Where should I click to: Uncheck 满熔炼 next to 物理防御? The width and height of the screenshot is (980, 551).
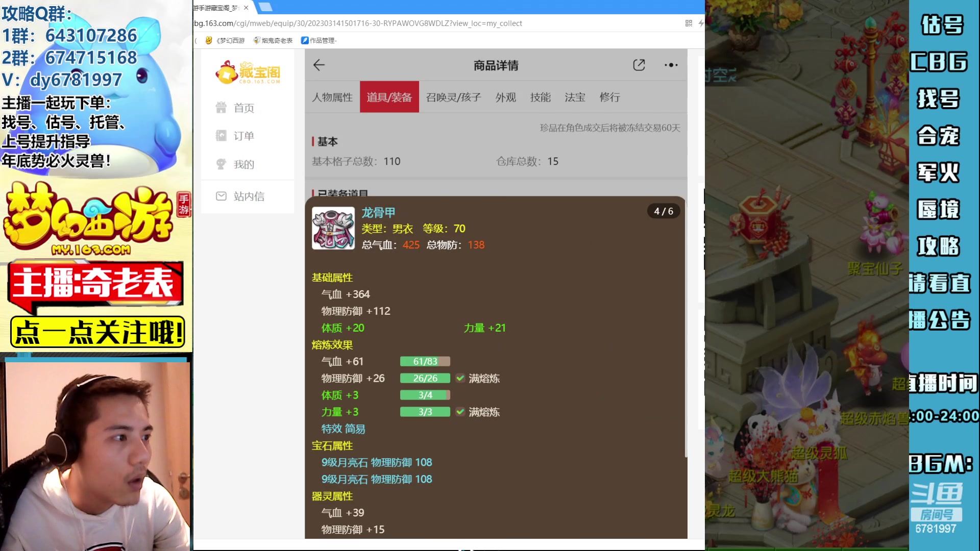click(x=460, y=378)
